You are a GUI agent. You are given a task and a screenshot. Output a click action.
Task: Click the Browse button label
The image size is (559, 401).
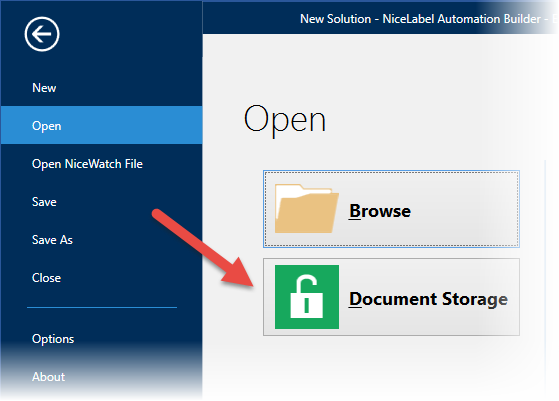click(x=380, y=211)
